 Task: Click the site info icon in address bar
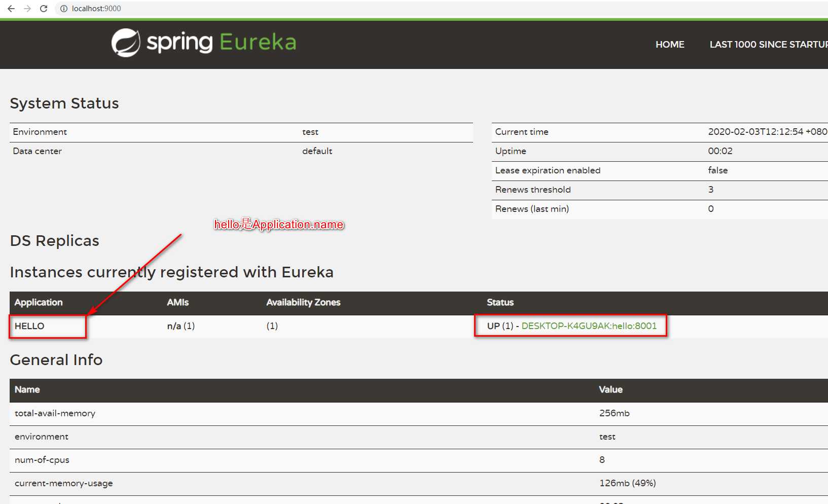point(64,9)
